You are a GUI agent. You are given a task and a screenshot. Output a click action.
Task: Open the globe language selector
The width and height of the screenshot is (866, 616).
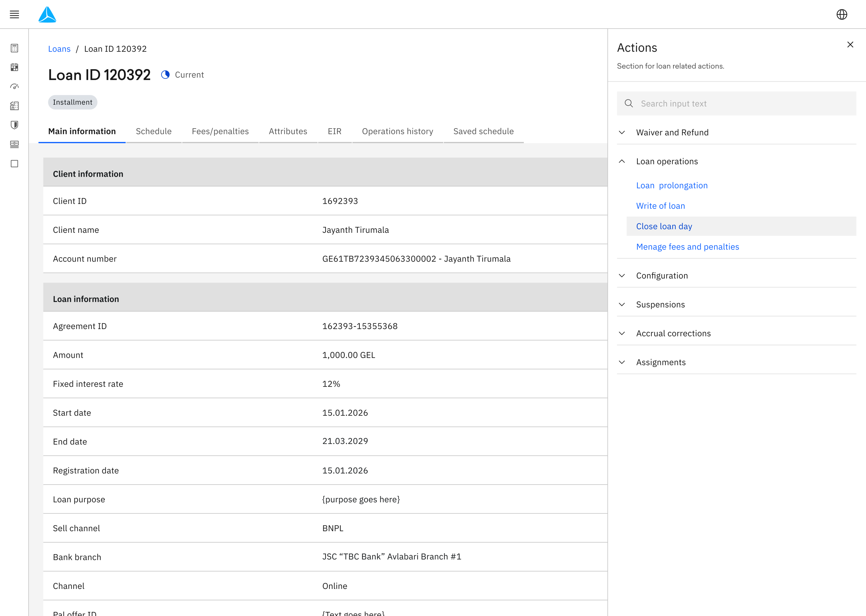(842, 14)
